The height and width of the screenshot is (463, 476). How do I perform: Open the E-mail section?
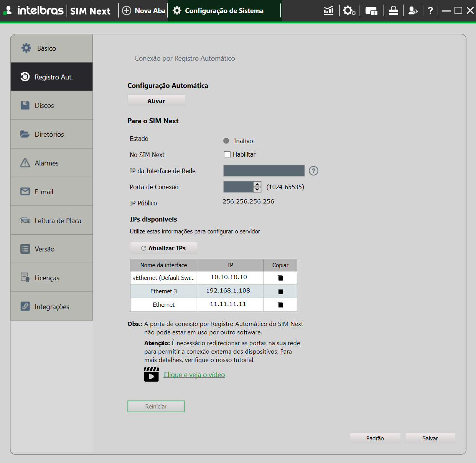[x=51, y=192]
